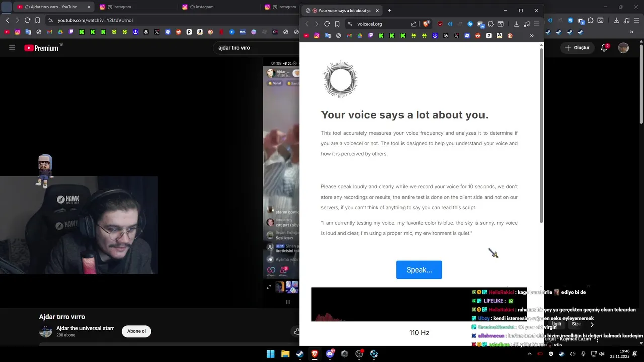Open downloads in the voicecel window
This screenshot has height=362, width=644.
516,24
